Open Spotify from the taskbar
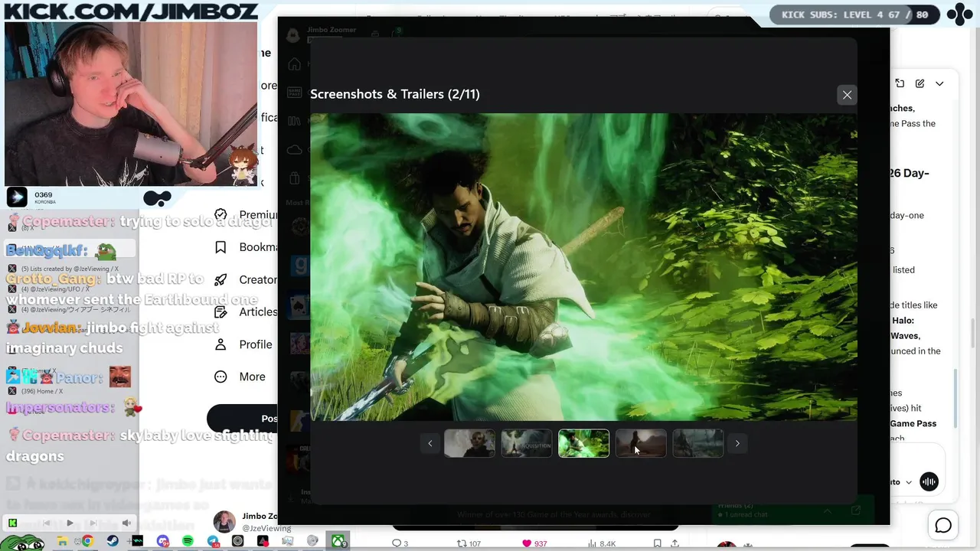Viewport: 980px width, 551px height. click(188, 541)
